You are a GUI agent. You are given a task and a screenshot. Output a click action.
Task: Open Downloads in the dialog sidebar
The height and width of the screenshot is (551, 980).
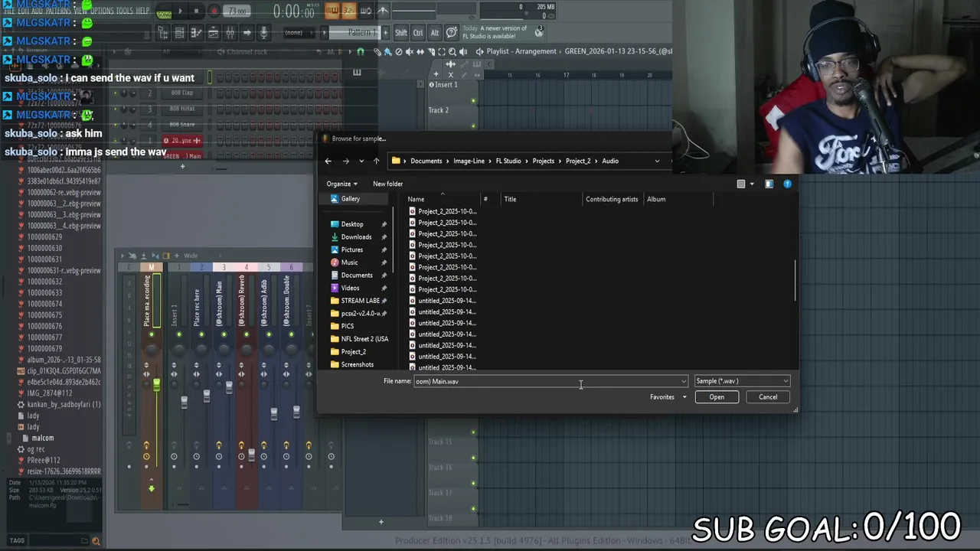(356, 236)
